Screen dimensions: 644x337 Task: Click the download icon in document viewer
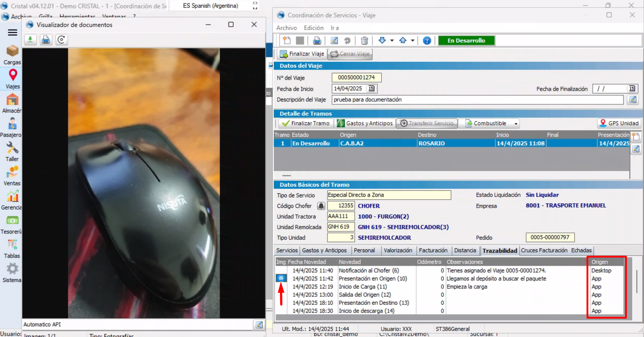coord(30,40)
